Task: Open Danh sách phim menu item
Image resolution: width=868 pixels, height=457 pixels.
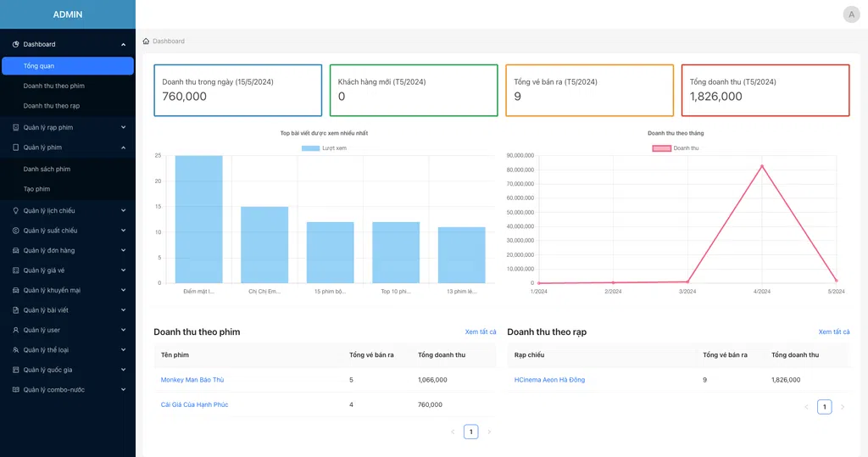Action: point(68,169)
